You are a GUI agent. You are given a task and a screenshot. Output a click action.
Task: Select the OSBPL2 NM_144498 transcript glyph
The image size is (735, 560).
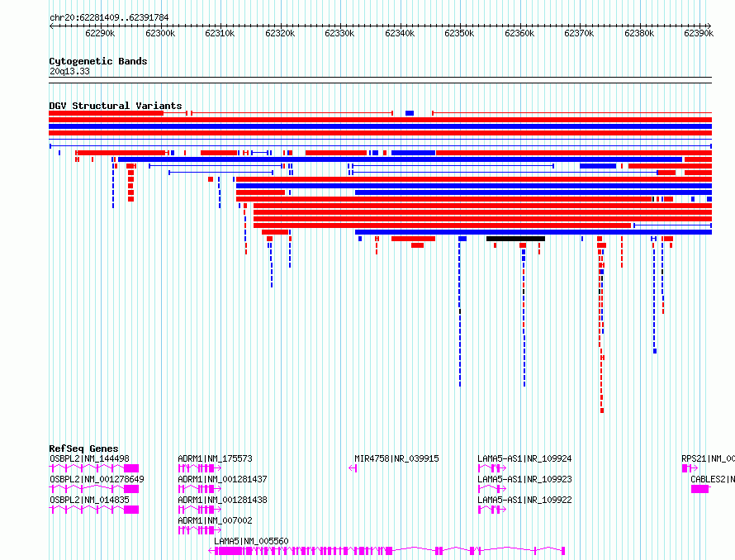pyautogui.click(x=94, y=468)
